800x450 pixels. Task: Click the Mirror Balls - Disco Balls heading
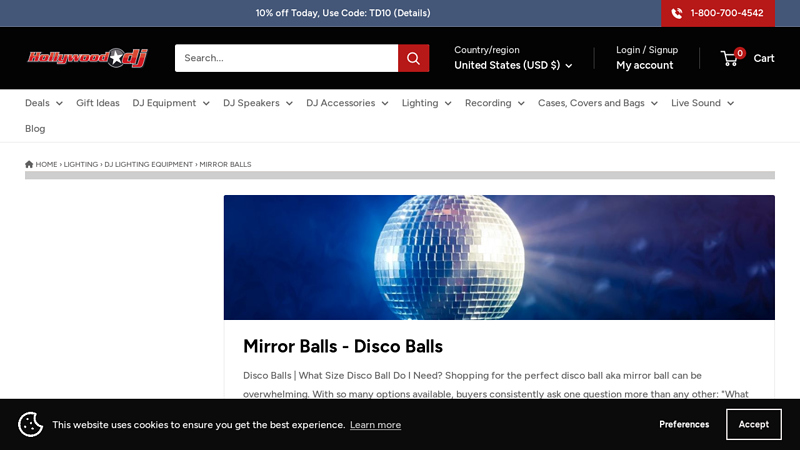pyautogui.click(x=343, y=346)
